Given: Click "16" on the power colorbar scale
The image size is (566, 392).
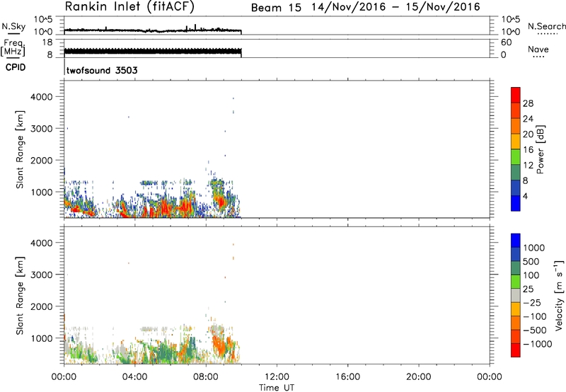Looking at the screenshot, I should click(x=528, y=150).
